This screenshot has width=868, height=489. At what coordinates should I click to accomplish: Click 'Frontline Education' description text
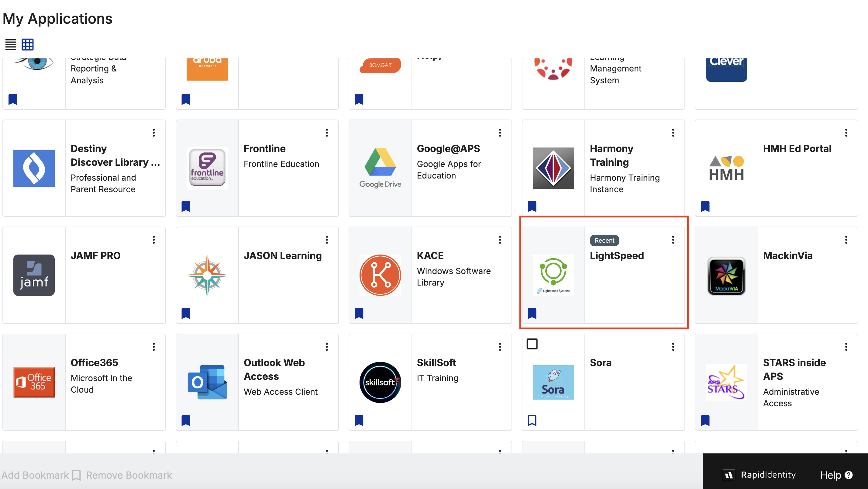281,164
